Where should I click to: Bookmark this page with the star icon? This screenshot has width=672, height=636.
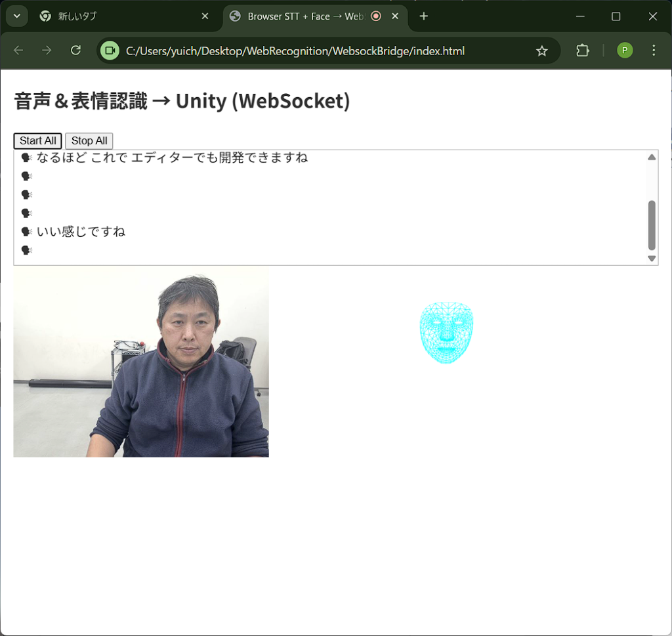point(541,51)
